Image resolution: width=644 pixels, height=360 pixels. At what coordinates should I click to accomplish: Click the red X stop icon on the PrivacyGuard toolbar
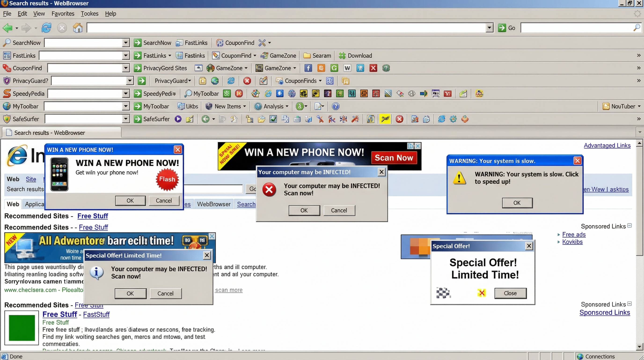(247, 81)
